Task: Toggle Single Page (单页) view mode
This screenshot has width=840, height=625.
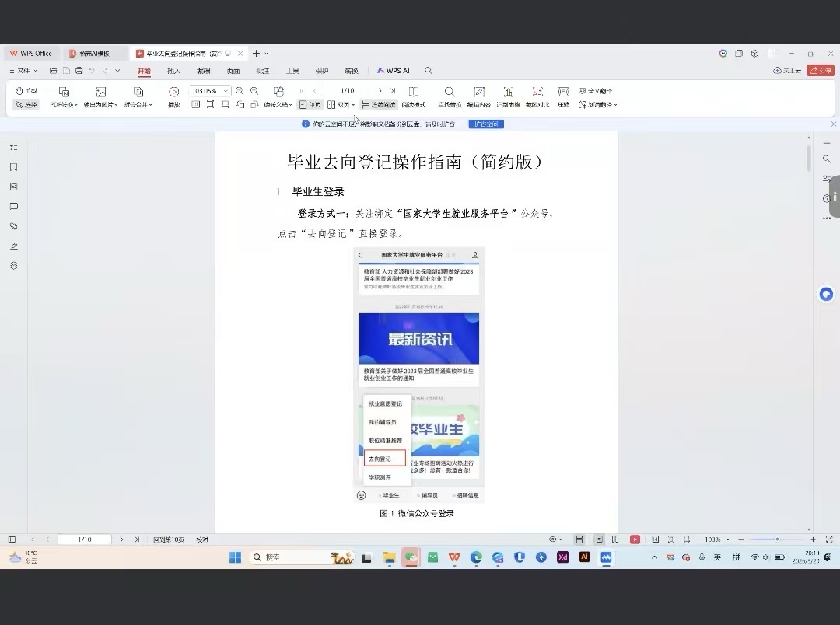Action: point(310,104)
